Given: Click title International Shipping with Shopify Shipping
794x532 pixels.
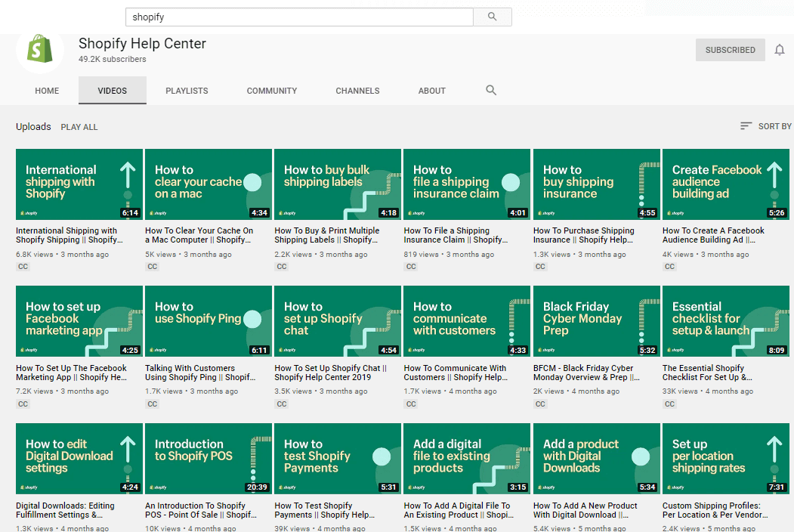Looking at the screenshot, I should point(70,235).
